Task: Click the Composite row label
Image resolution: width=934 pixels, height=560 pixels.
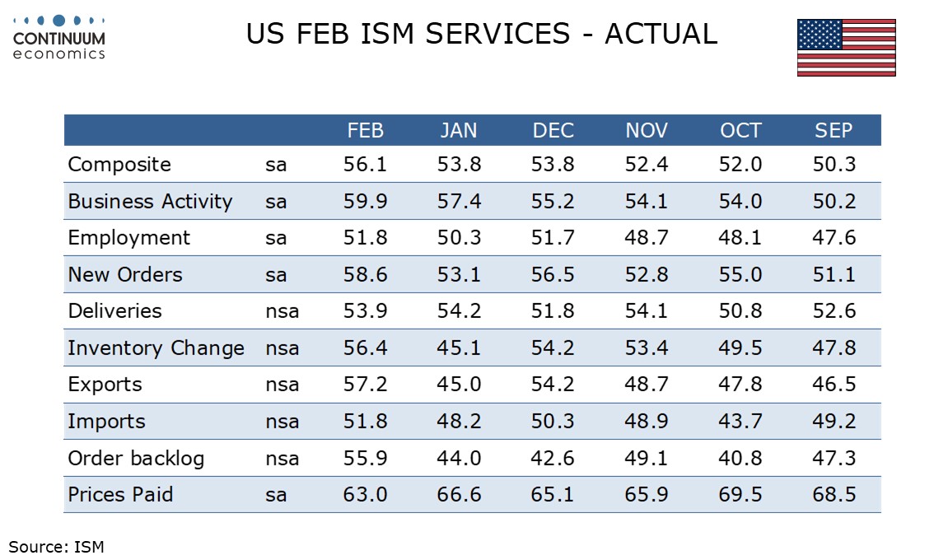Action: [119, 165]
